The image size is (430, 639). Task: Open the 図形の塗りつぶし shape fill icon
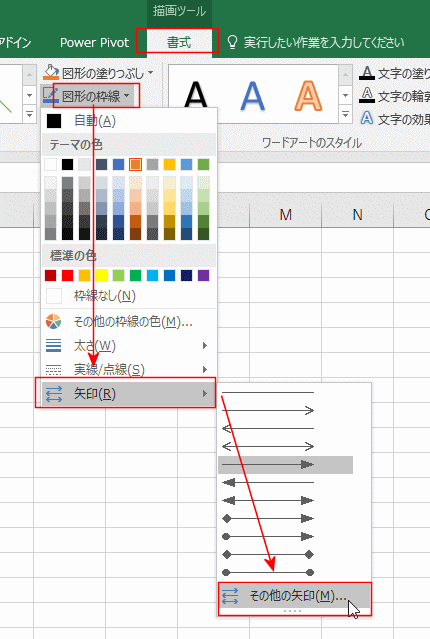(x=51, y=72)
